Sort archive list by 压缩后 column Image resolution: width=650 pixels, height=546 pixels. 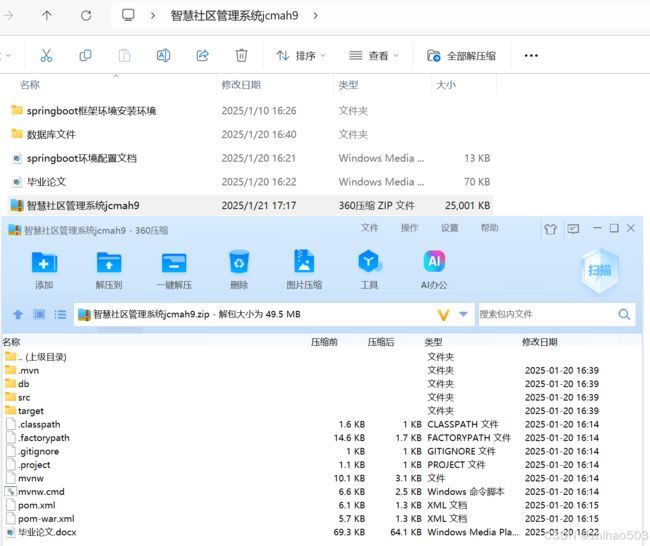pos(381,342)
